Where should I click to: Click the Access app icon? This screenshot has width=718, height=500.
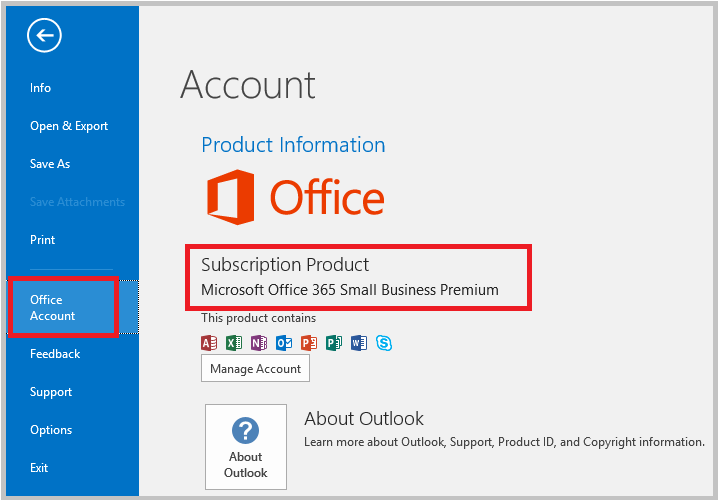tap(209, 342)
